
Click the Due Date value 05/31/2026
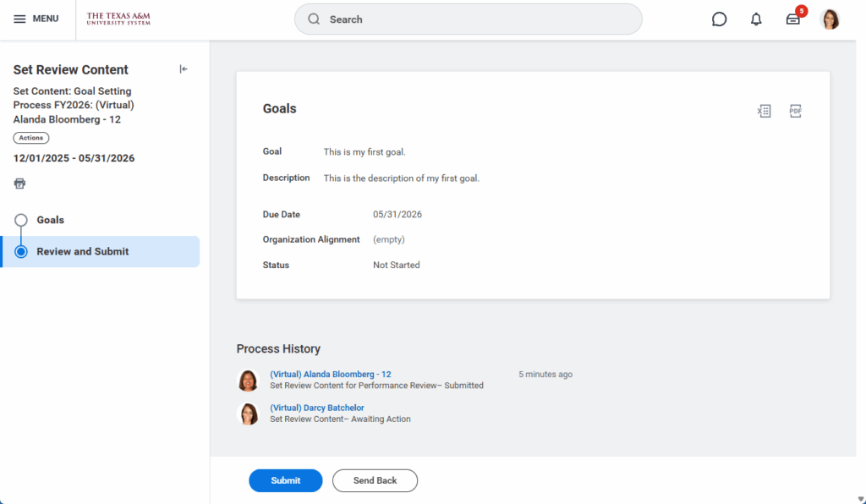click(397, 215)
